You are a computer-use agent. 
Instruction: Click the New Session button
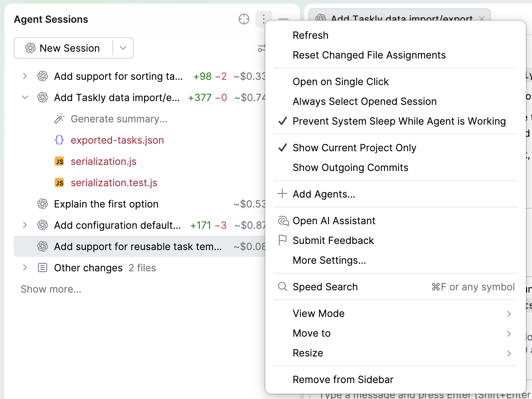[x=63, y=48]
